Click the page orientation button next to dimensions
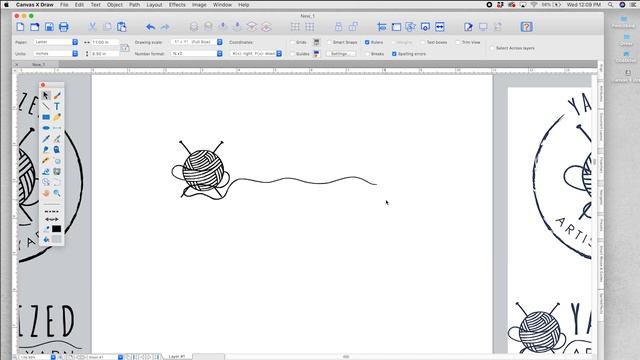This screenshot has height=360, width=640. click(x=125, y=48)
